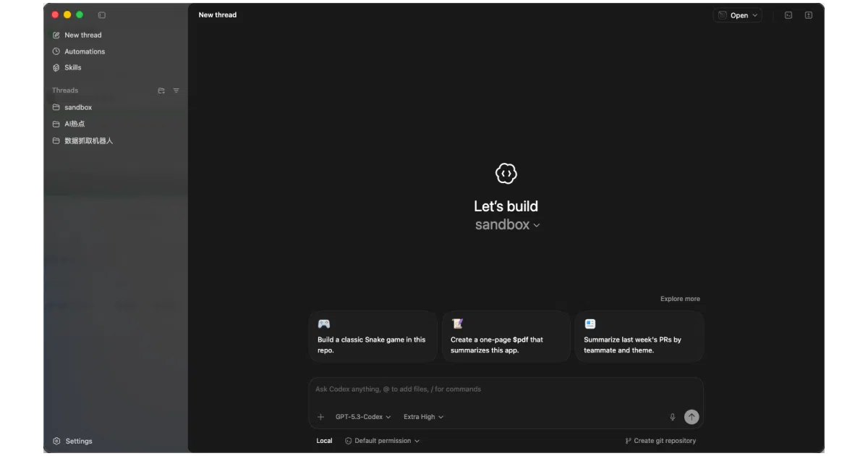Screen dimensions: 868x456
Task: Open Settings gear in sidebar
Action: (72, 441)
